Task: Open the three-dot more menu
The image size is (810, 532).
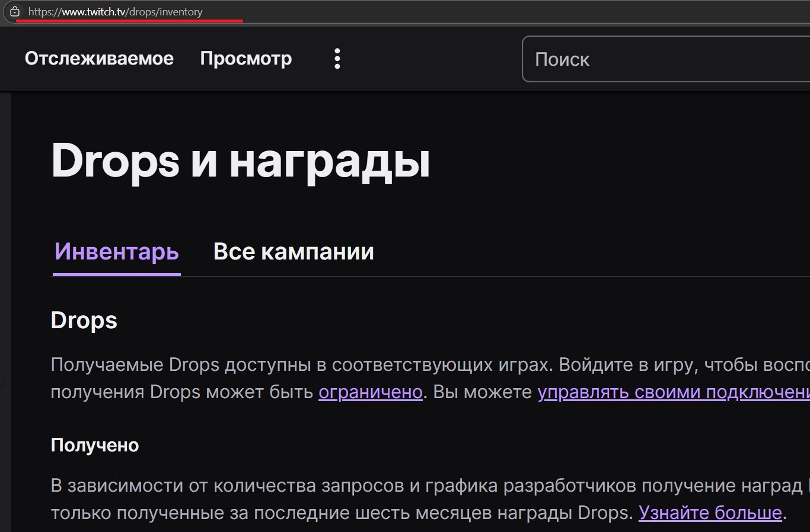Action: coord(337,59)
